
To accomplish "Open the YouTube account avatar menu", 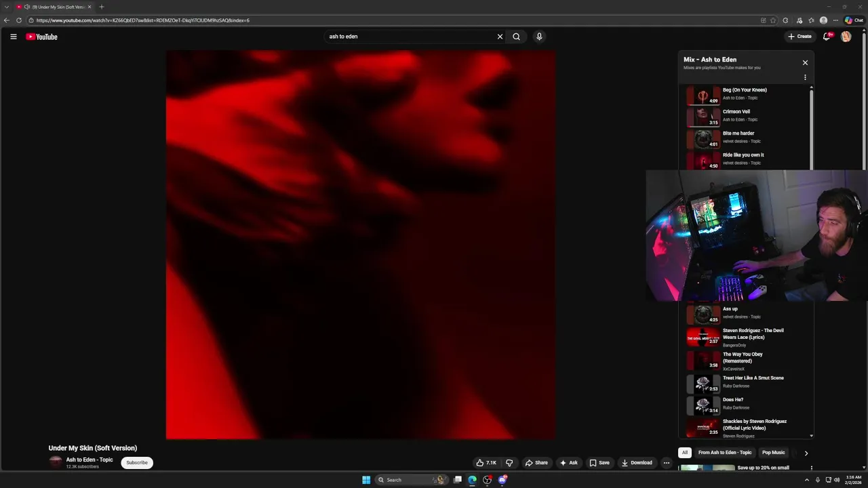I will point(846,37).
